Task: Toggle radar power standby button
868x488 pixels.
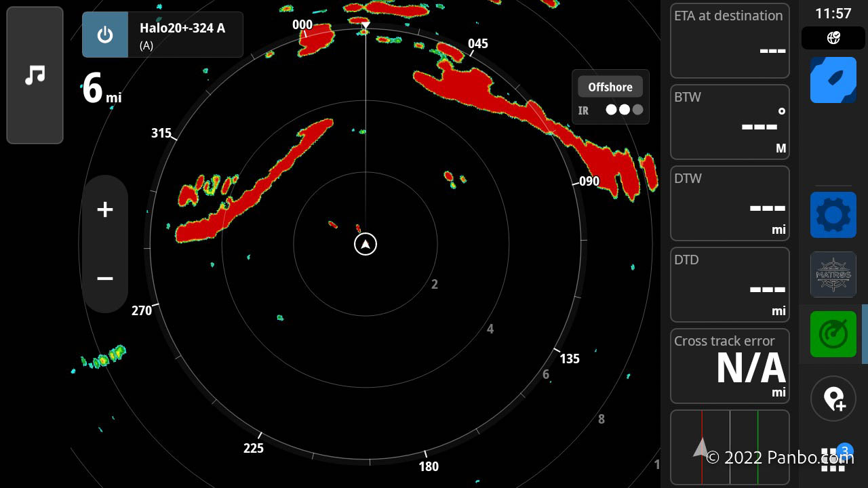Action: coord(105,35)
